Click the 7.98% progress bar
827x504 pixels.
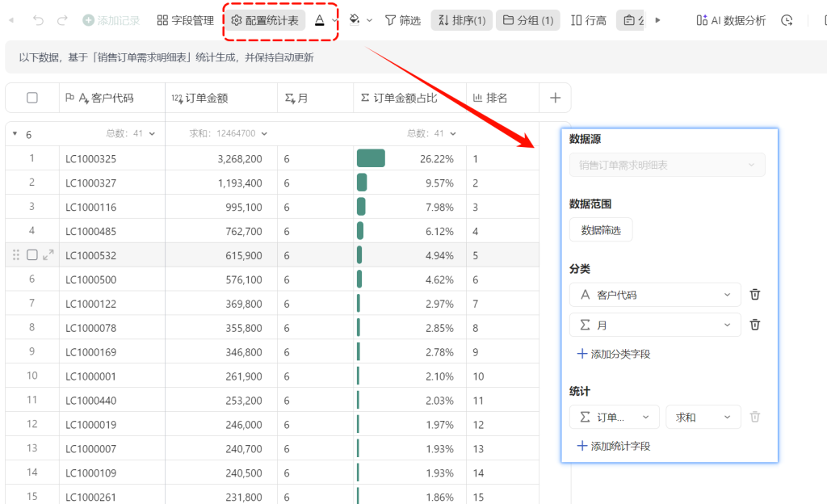pyautogui.click(x=361, y=207)
